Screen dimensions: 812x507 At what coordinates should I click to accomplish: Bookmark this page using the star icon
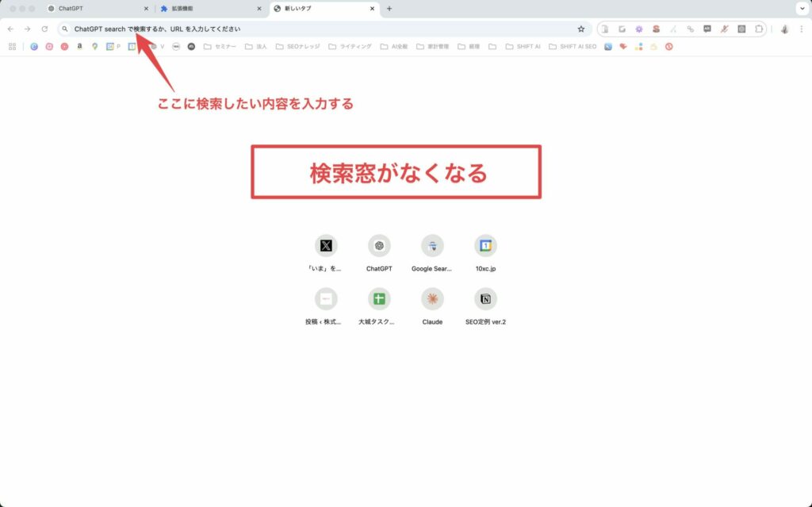[581, 28]
